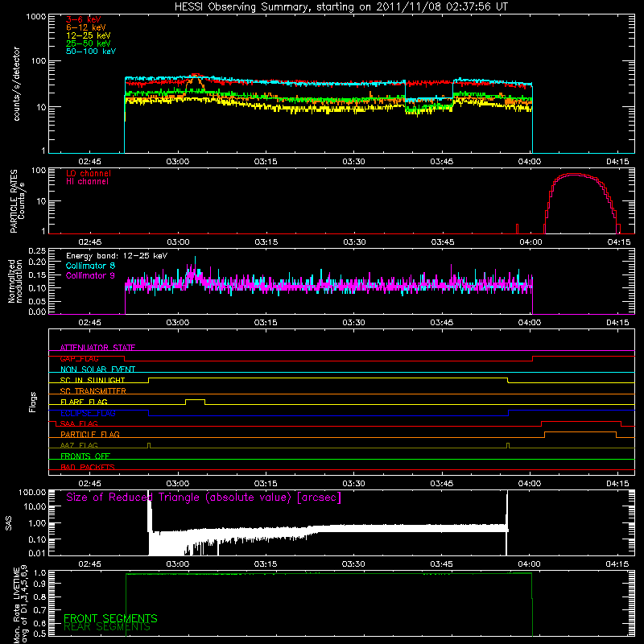The height and width of the screenshot is (644, 644).
Task: Click the 0.7 tick on livetime axis
Action: point(39,610)
